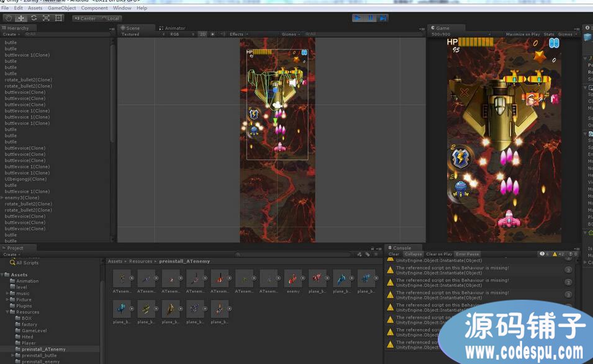Open the GameObject menu

pyautogui.click(x=61, y=8)
